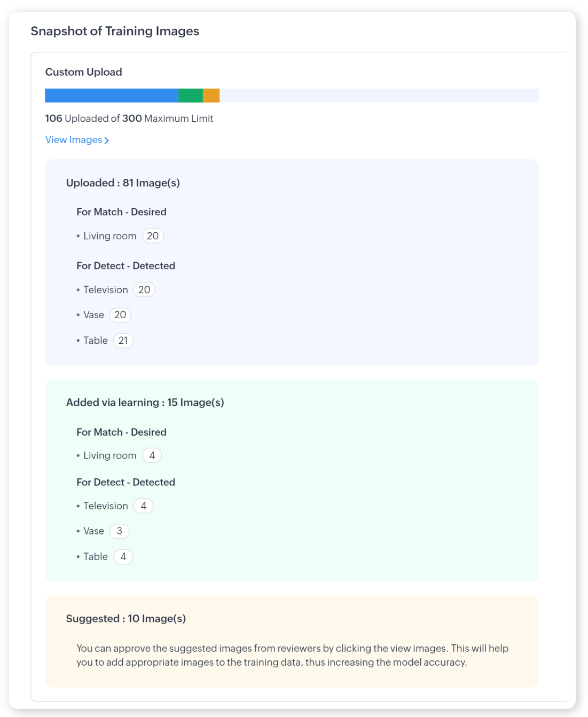Select the Uploaded : 81 Image(s) heading
Screen dimensions: 588x717
pos(123,183)
